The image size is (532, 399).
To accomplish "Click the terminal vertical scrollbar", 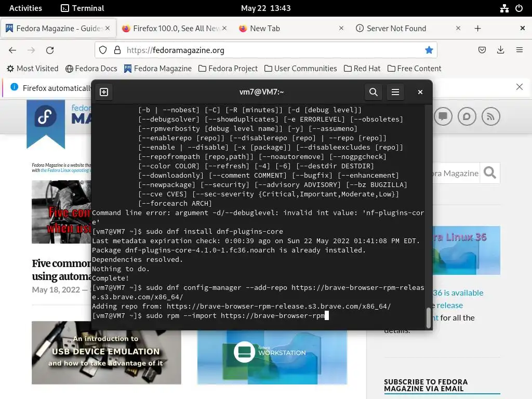I will click(428, 317).
